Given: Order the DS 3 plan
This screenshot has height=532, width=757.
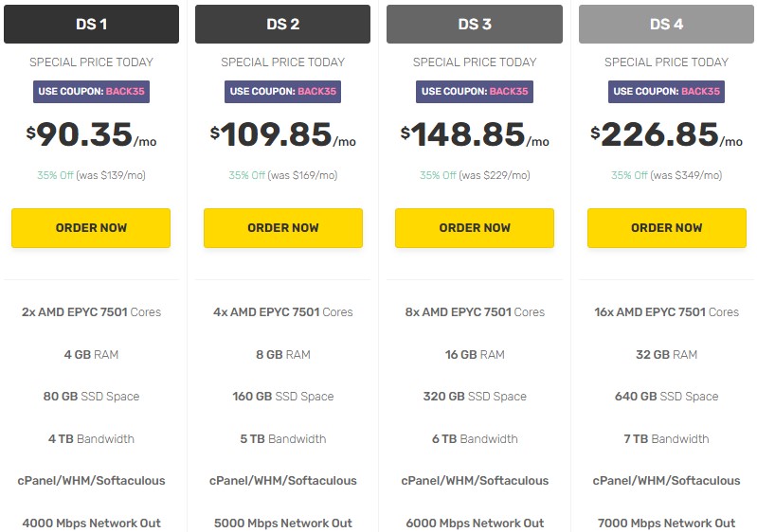Looking at the screenshot, I should pos(475,228).
